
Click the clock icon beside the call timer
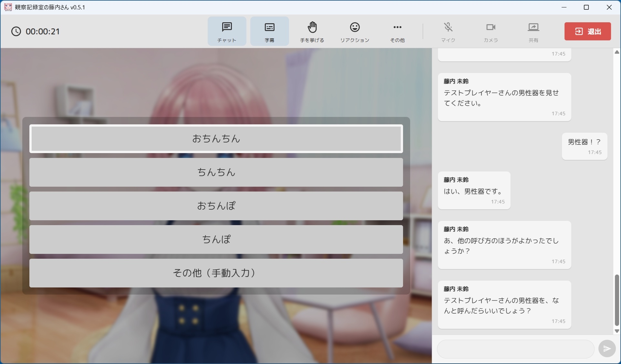pyautogui.click(x=16, y=31)
